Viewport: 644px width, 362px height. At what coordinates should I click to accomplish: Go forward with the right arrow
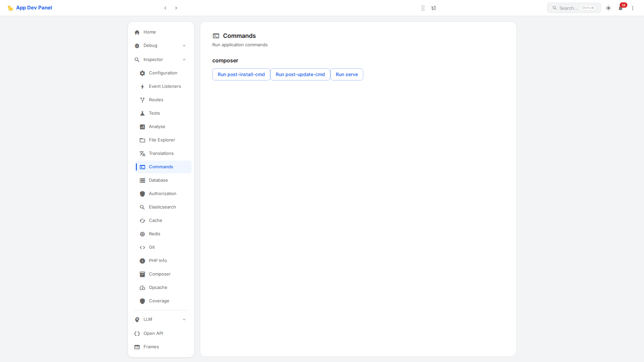(176, 8)
